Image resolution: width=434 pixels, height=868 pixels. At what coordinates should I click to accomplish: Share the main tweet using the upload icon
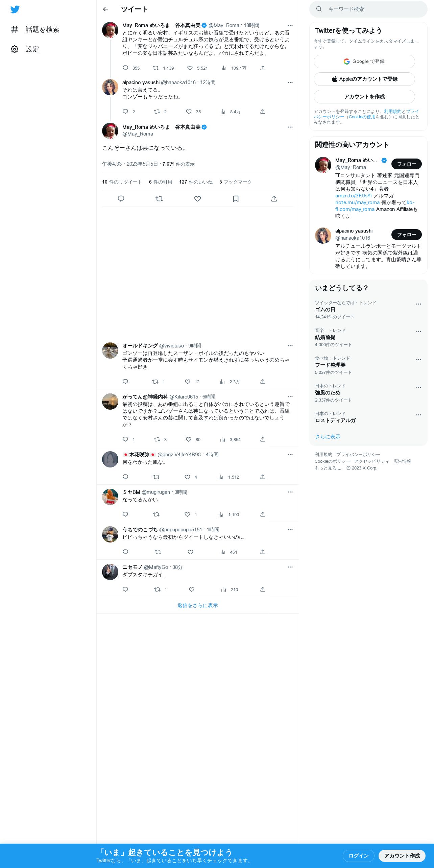point(274,199)
